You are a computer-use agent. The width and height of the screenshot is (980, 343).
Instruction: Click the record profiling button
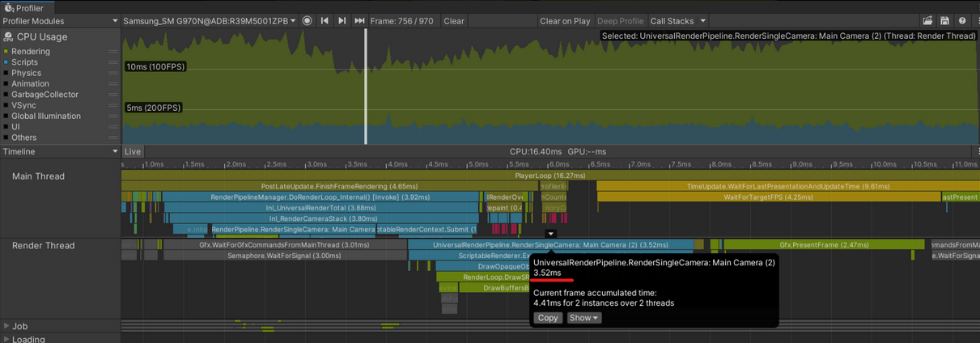click(x=308, y=21)
